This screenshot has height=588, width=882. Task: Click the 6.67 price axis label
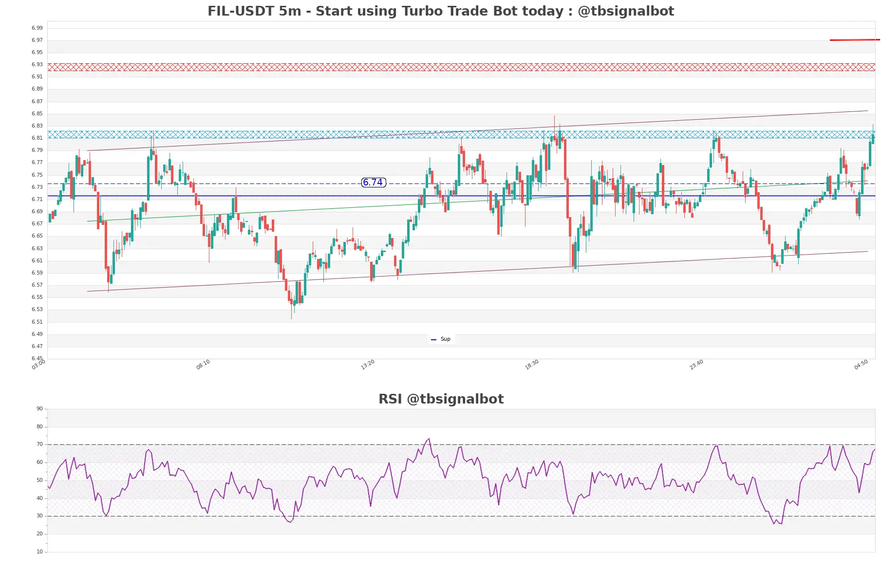(37, 224)
